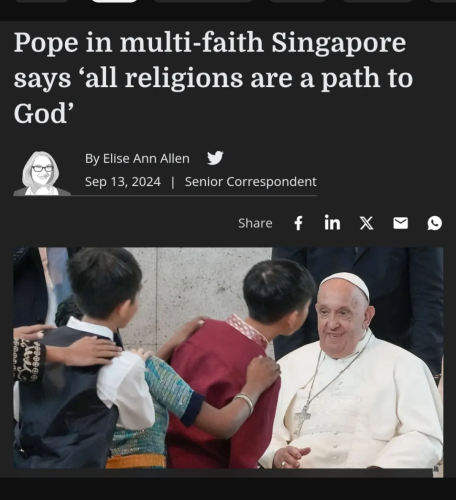The image size is (456, 500).
Task: Send the article via email envelope icon
Action: point(400,223)
